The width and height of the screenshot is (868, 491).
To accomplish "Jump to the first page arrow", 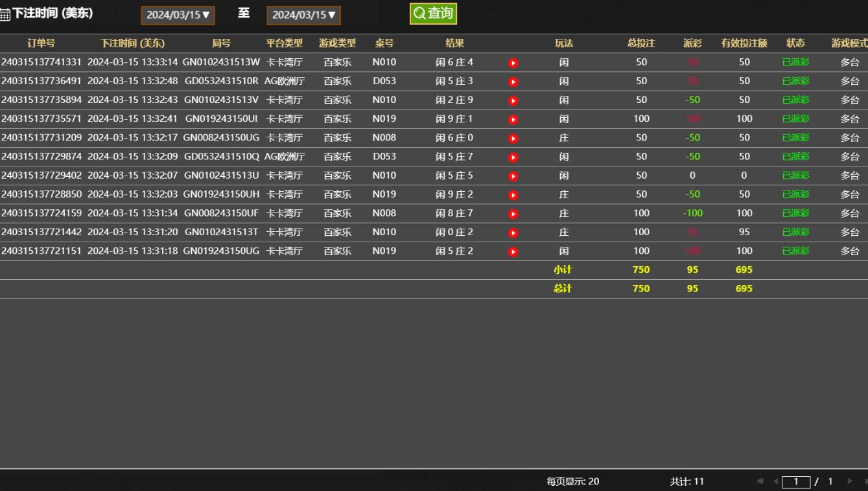I will (x=761, y=481).
